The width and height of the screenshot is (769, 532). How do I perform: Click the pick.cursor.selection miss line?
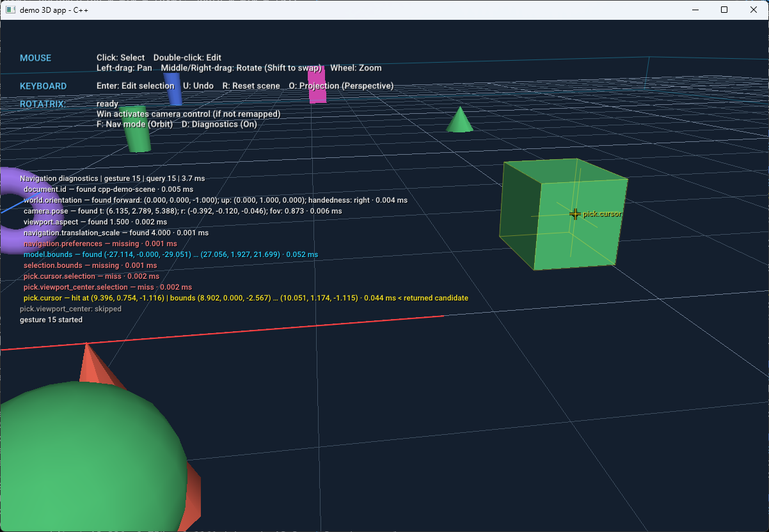91,276
